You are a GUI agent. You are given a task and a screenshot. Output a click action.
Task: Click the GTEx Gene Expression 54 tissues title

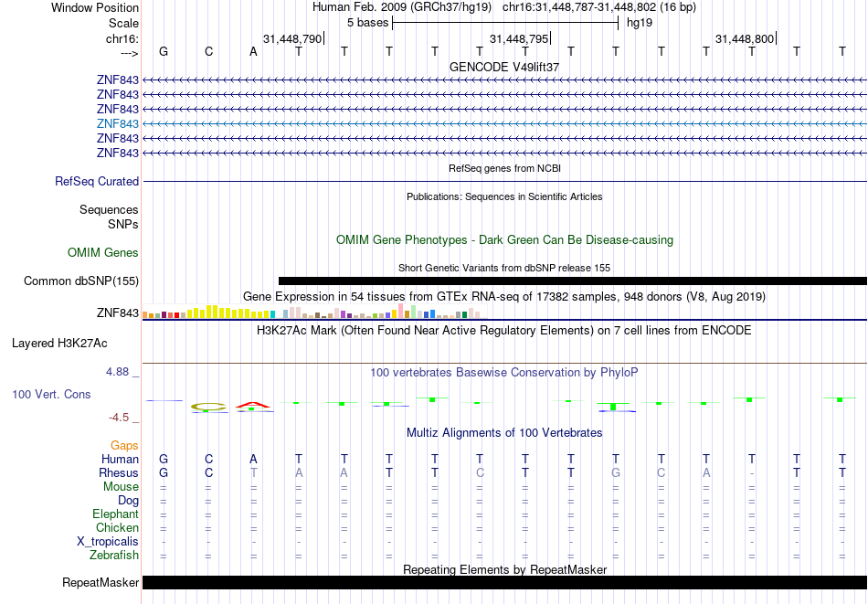pos(504,297)
